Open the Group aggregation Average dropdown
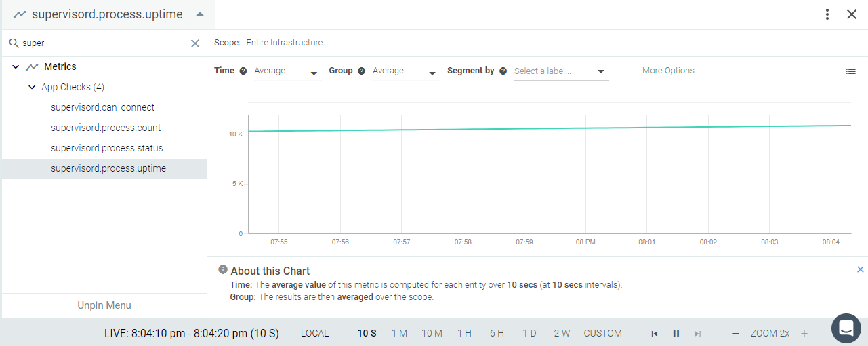 [x=406, y=71]
